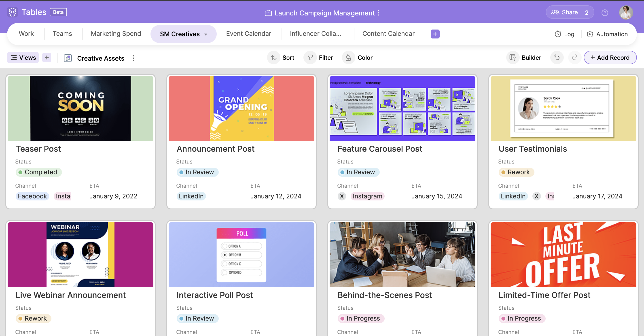Screen dimensions: 644x336
Task: Open the Creative Assets view options menu
Action: click(133, 58)
